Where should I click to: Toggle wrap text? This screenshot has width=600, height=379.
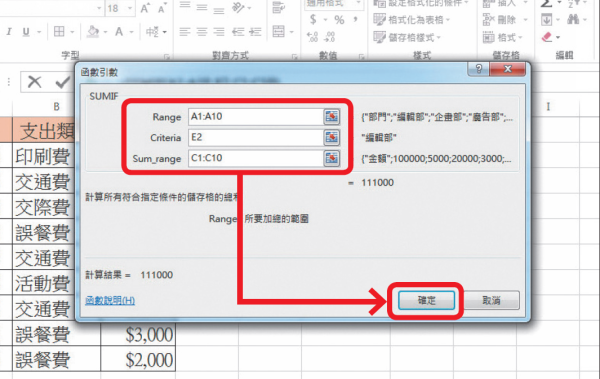point(278,7)
